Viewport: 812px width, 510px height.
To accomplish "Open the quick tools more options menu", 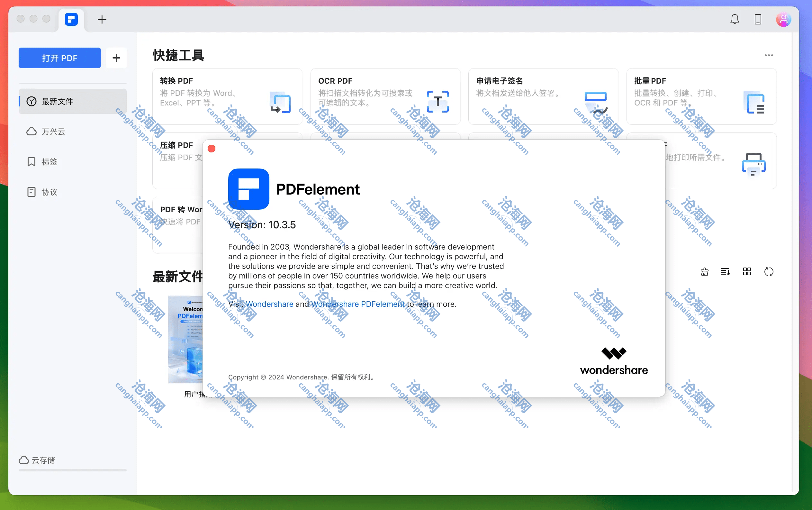I will pos(769,55).
